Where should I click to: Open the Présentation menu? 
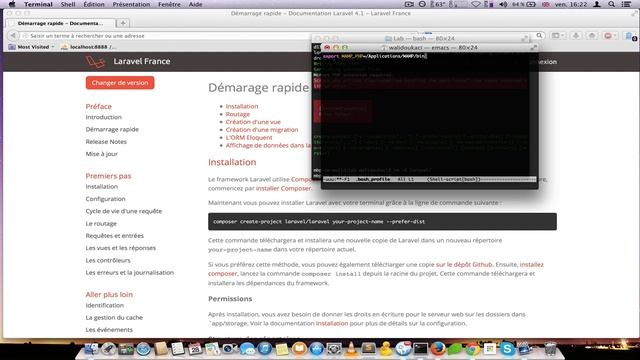(x=131, y=4)
